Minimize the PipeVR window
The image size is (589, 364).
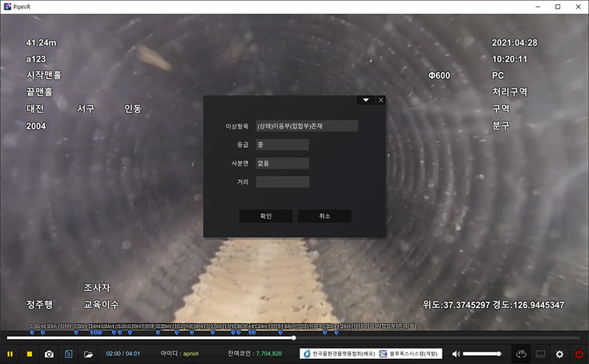[538, 7]
